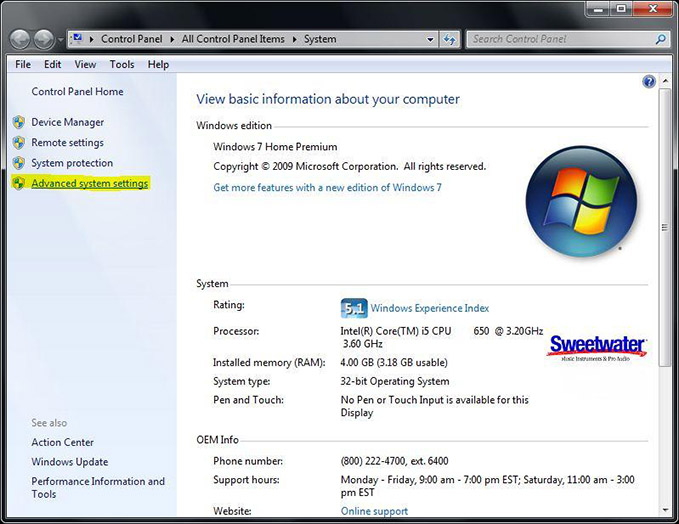Click the magnifier search icon
The height and width of the screenshot is (524, 679).
(660, 39)
